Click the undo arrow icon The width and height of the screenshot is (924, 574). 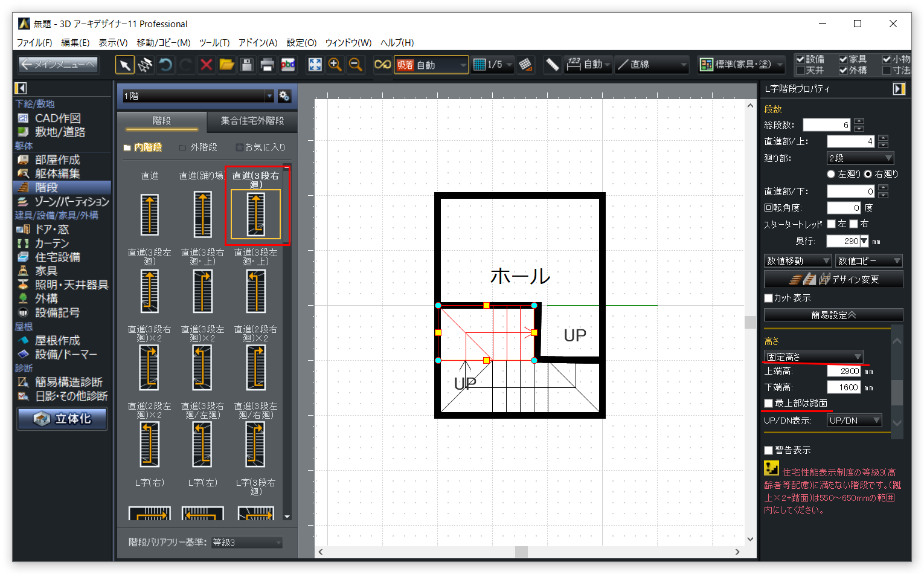pos(165,65)
